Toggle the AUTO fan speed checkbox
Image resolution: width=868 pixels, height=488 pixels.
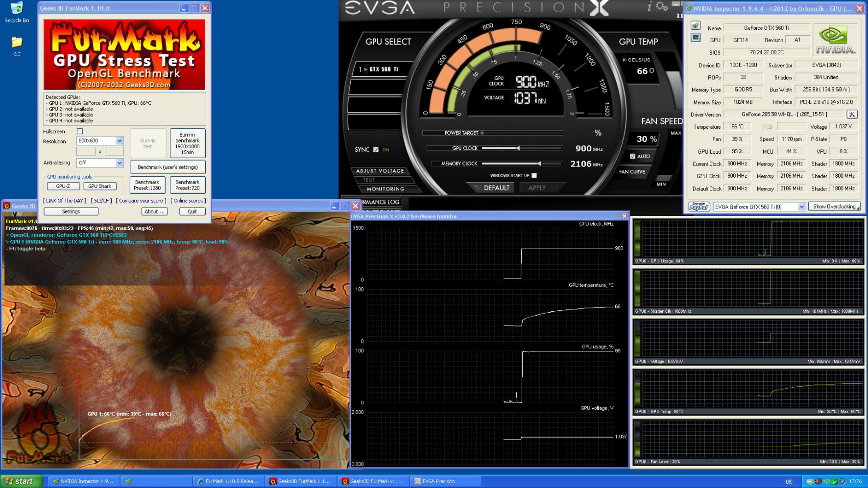[x=632, y=156]
